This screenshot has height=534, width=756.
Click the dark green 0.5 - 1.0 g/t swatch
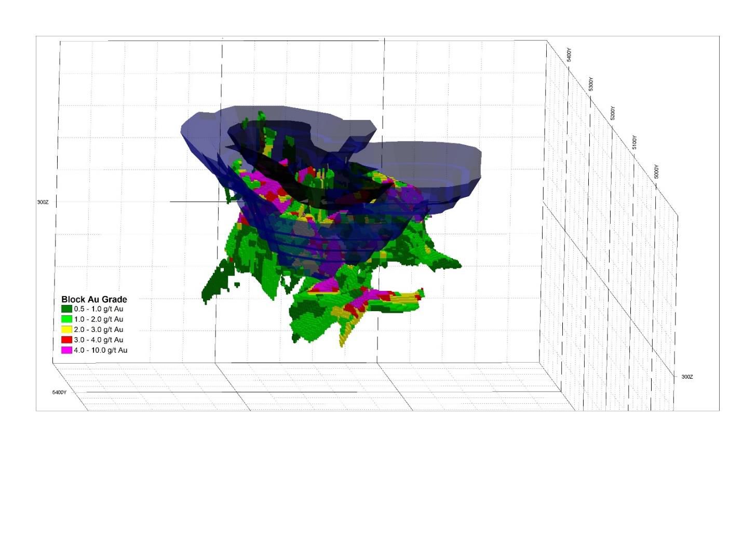click(x=66, y=309)
